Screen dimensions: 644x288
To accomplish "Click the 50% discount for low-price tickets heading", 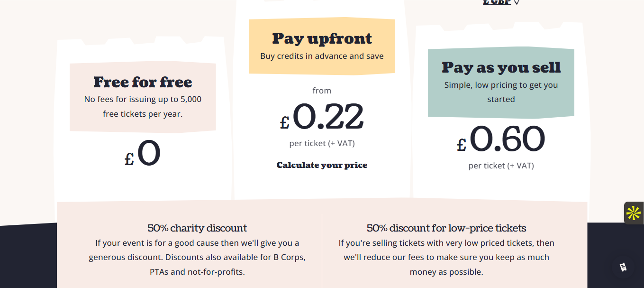I will (446, 228).
